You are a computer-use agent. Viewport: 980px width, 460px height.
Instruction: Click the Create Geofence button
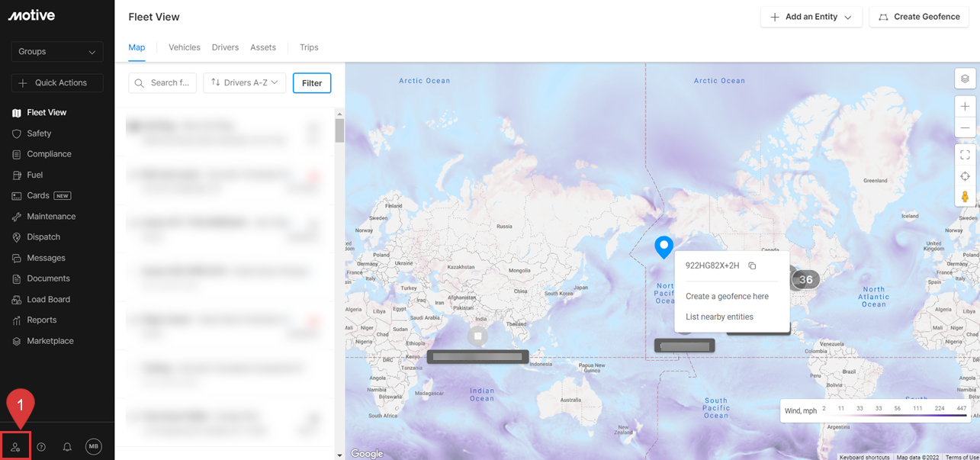pos(918,17)
